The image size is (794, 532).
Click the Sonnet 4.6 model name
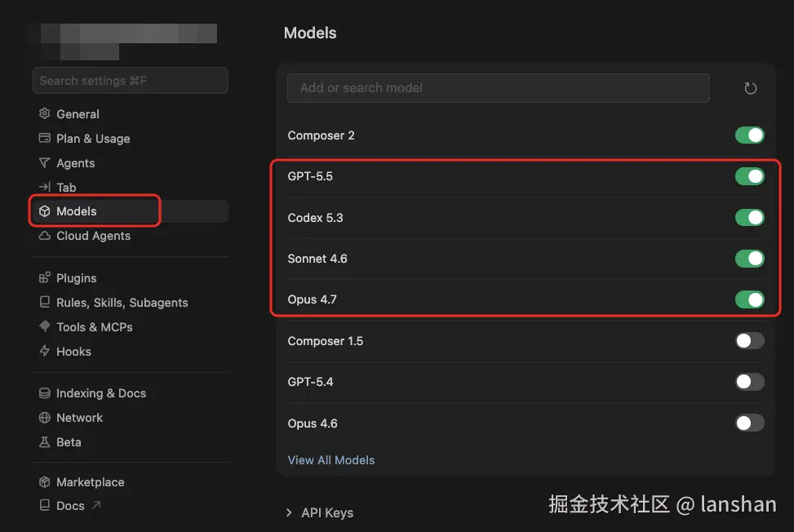click(x=317, y=259)
